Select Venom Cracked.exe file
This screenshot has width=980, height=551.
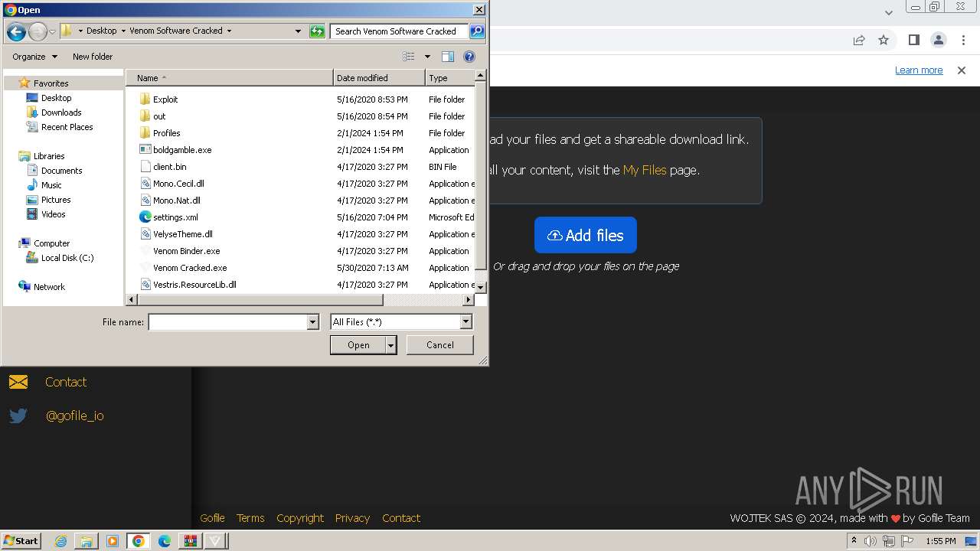(189, 268)
